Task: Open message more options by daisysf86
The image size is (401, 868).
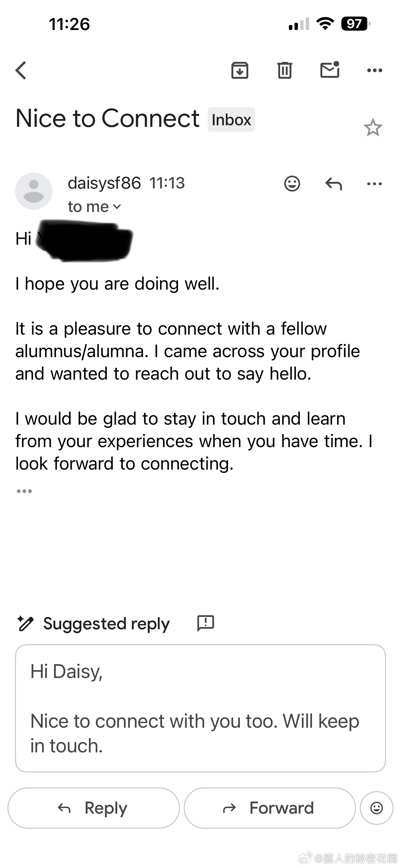Action: [x=374, y=184]
